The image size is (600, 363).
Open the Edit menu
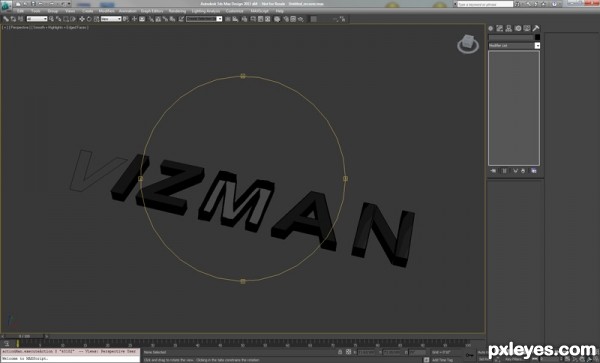20,11
